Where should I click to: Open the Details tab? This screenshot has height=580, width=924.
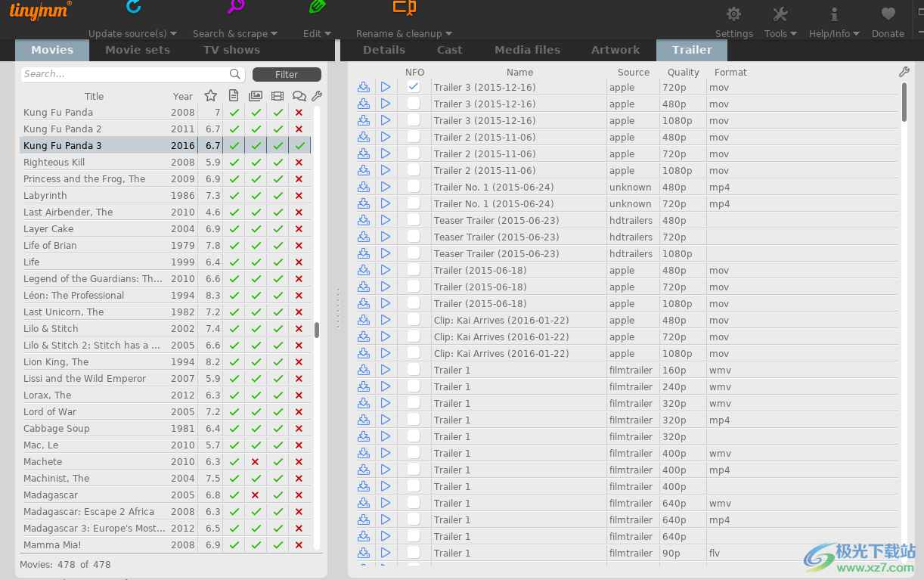(384, 50)
